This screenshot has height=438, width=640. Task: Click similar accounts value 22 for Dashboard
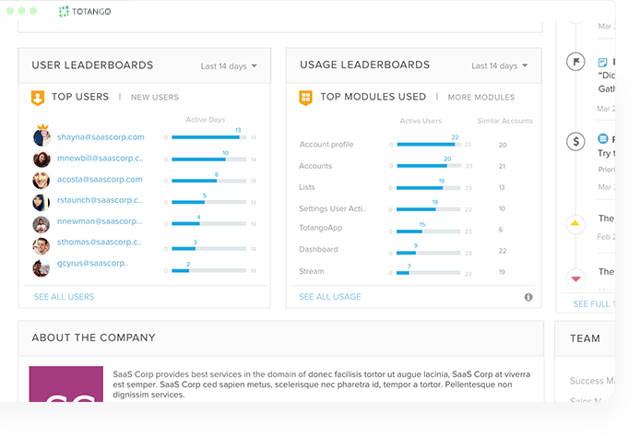click(502, 251)
